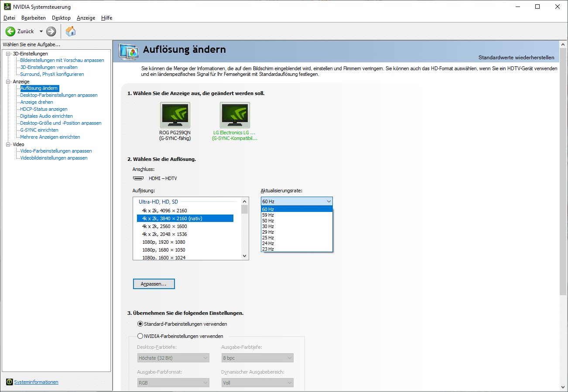Collapse the 3D-Einstellungen tree node
Image resolution: width=568 pixels, height=392 pixels.
click(8, 54)
